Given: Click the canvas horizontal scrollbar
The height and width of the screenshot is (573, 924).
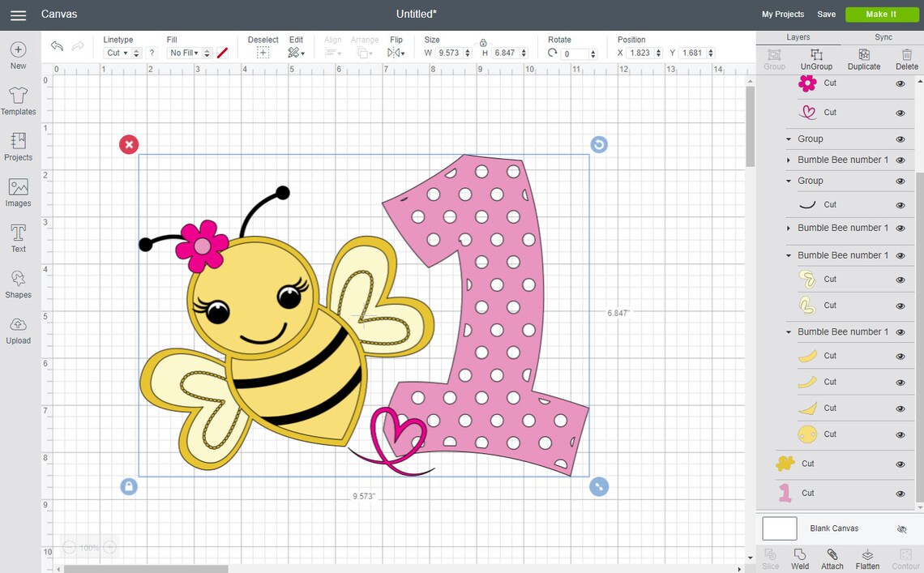Looking at the screenshot, I should coord(146,569).
